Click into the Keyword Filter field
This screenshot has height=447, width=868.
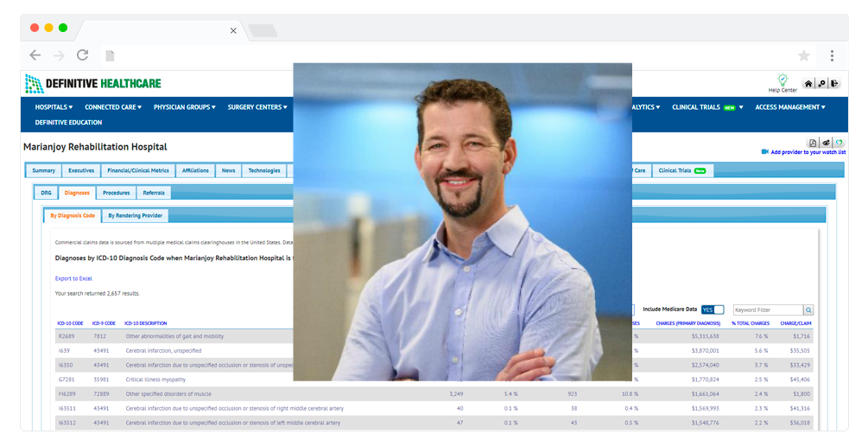coord(767,310)
